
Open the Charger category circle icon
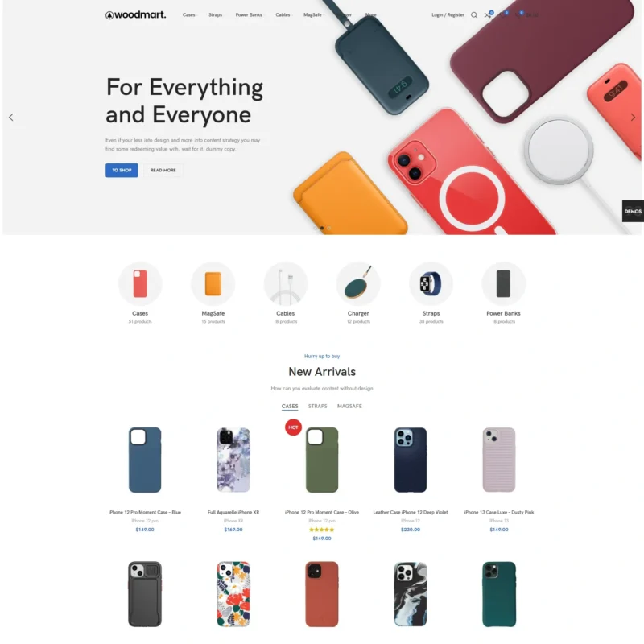[358, 283]
